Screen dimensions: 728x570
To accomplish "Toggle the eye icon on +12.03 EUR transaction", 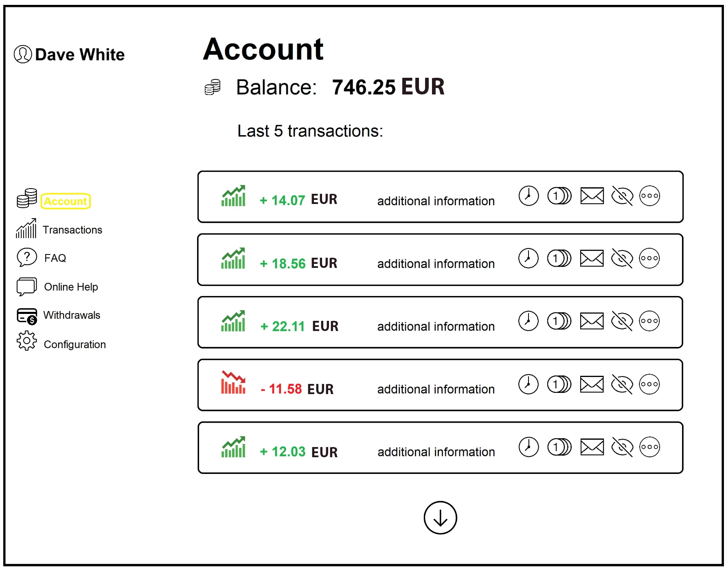I will pos(622,447).
